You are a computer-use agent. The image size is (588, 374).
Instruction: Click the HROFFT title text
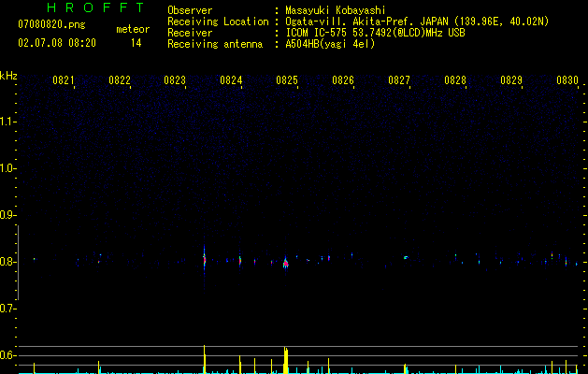[x=95, y=7]
